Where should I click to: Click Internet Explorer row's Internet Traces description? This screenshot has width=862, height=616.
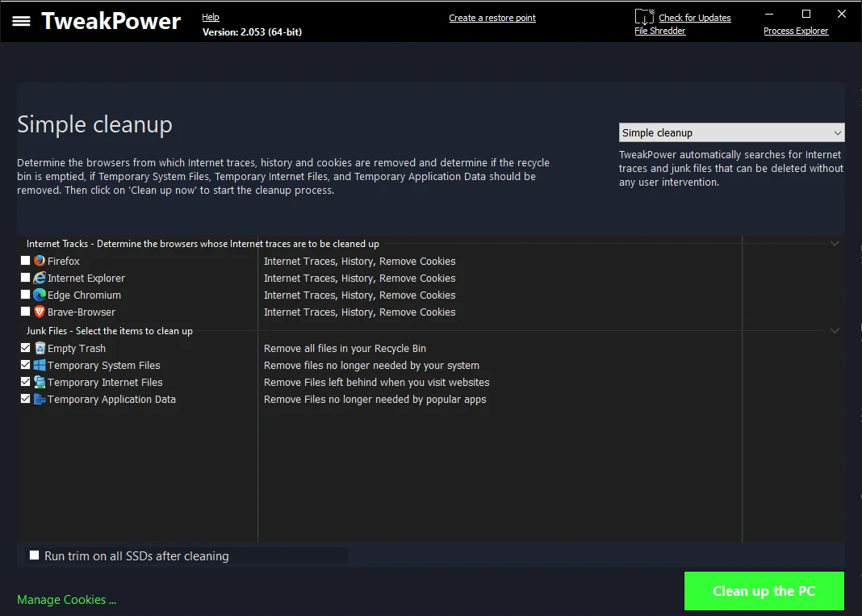(359, 279)
